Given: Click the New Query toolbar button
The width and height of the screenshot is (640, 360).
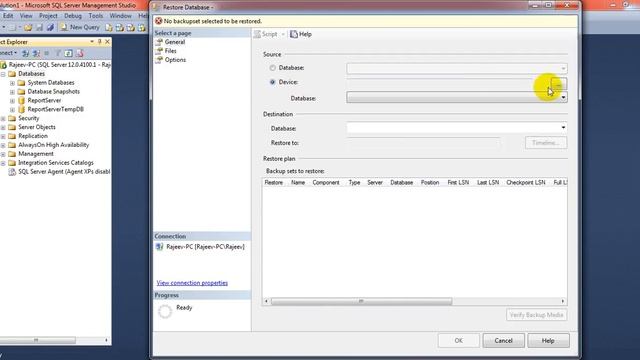Looking at the screenshot, I should (80, 27).
